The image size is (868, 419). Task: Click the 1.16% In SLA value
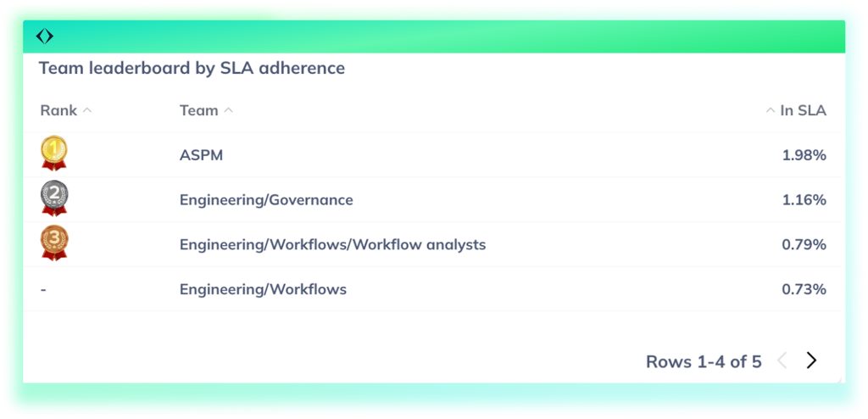coord(804,200)
